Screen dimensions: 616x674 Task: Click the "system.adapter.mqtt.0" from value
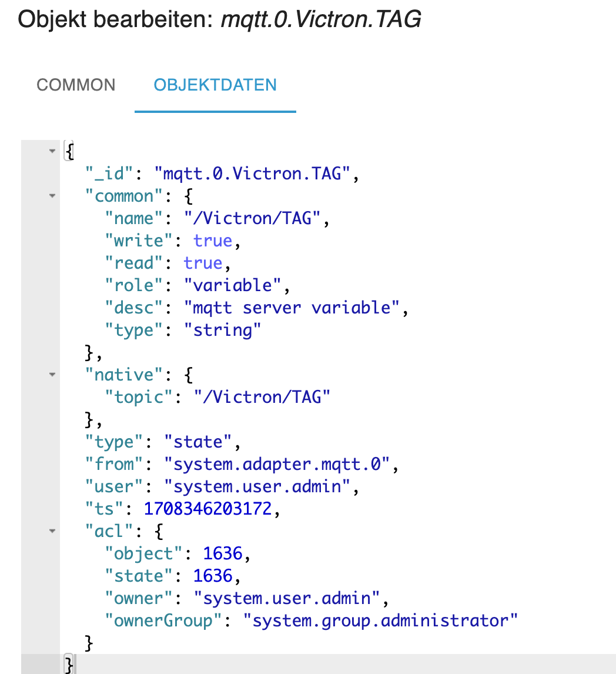pos(277,464)
